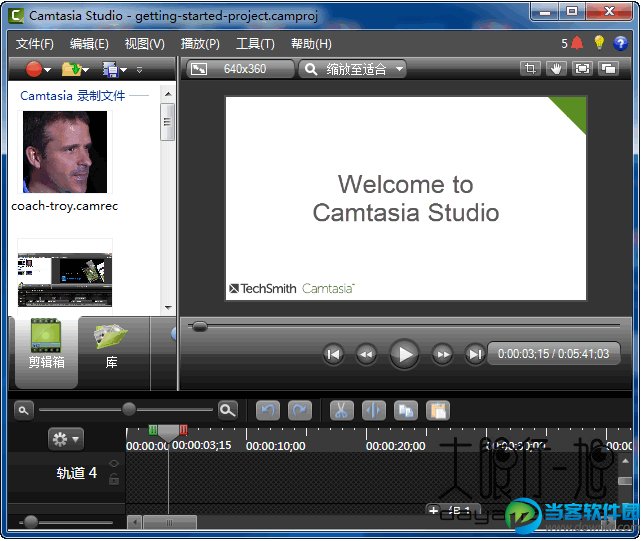Open the record button dropdown arrow

point(48,70)
